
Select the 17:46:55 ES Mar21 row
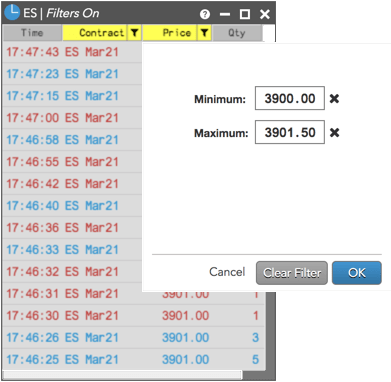(x=72, y=162)
